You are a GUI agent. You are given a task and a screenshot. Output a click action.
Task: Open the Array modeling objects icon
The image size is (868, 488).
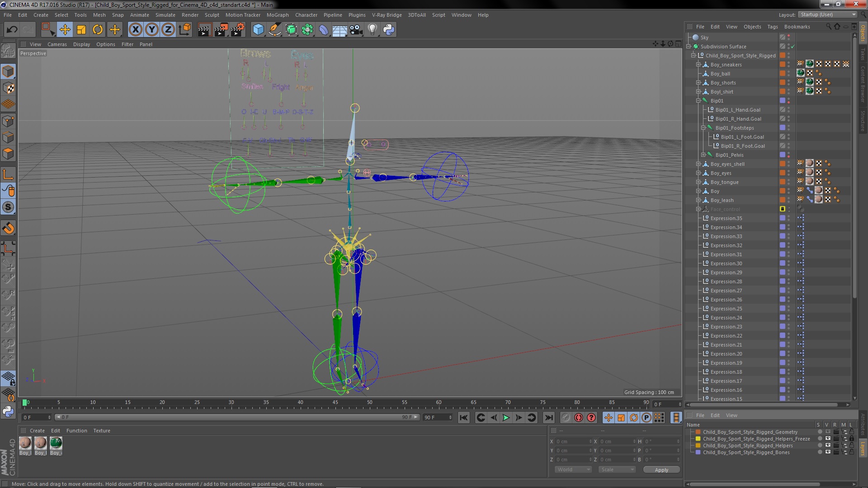pyautogui.click(x=307, y=30)
